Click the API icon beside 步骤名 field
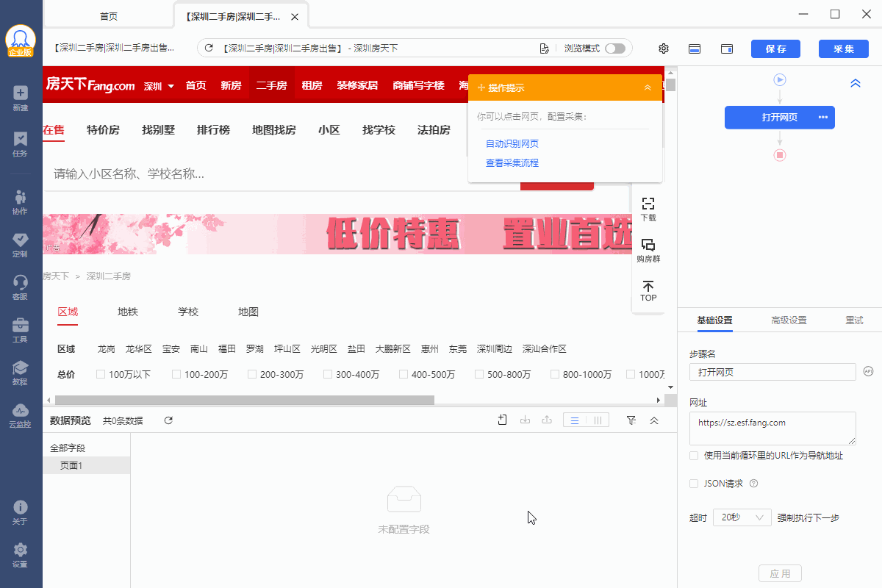Image resolution: width=882 pixels, height=588 pixels. click(868, 372)
